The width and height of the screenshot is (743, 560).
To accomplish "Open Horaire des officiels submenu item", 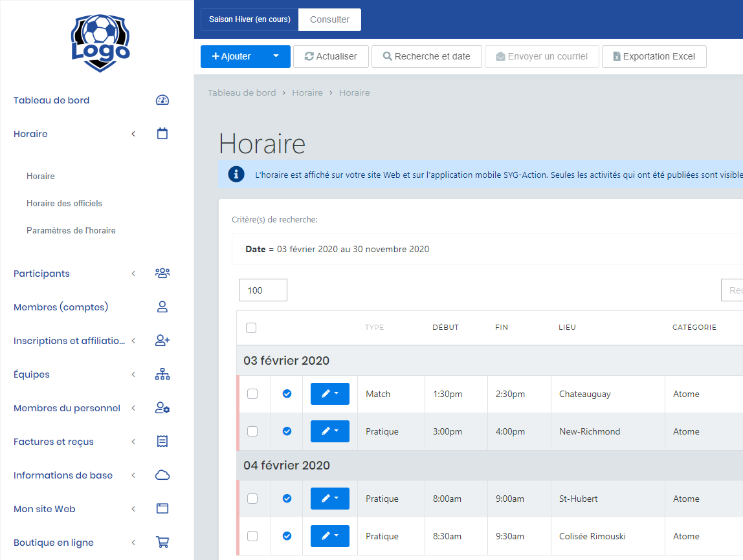I will [64, 203].
